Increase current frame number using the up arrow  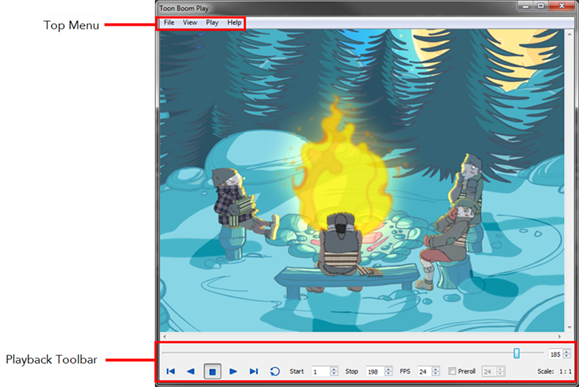pyautogui.click(x=567, y=352)
